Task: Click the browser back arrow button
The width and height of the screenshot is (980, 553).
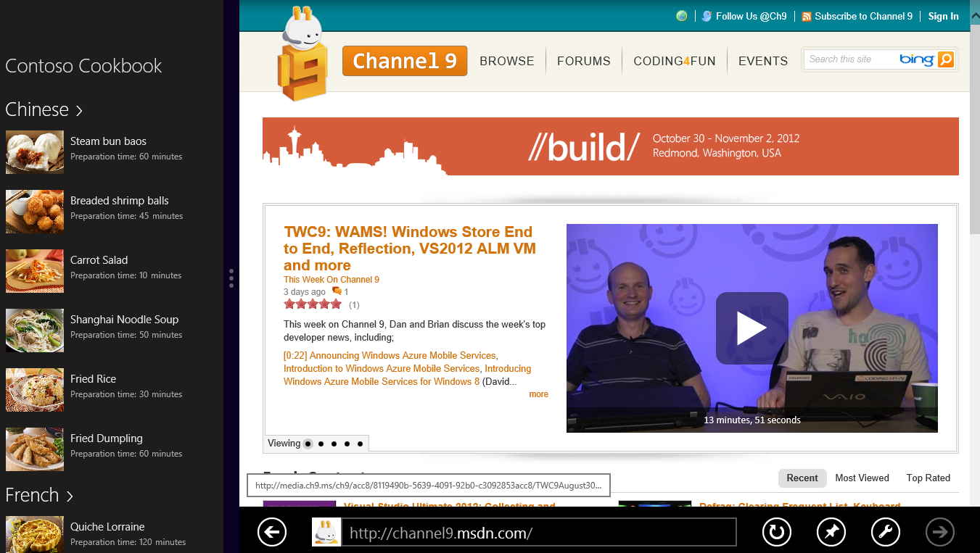Action: (272, 533)
